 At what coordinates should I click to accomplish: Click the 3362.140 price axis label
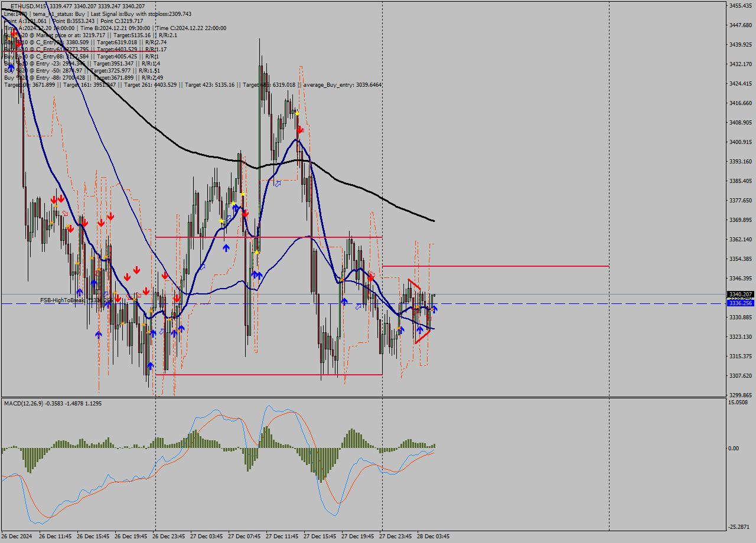point(741,239)
